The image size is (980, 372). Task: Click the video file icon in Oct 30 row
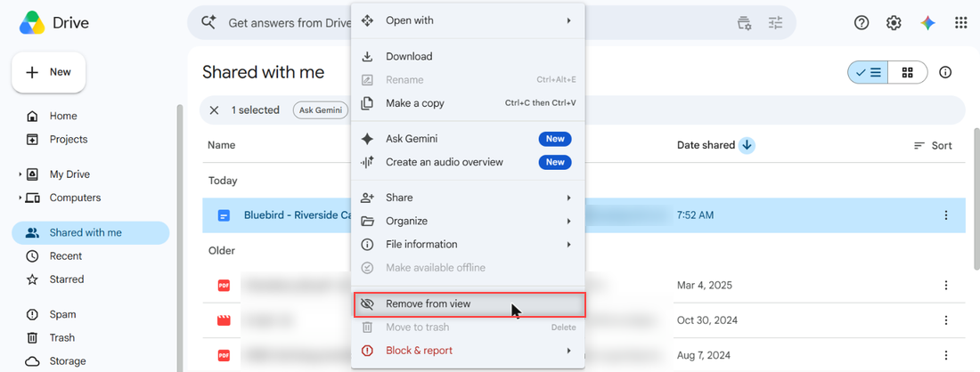click(224, 320)
